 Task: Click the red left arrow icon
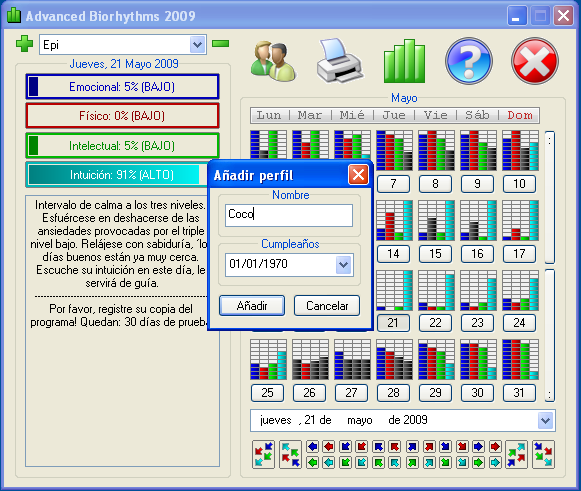click(329, 447)
